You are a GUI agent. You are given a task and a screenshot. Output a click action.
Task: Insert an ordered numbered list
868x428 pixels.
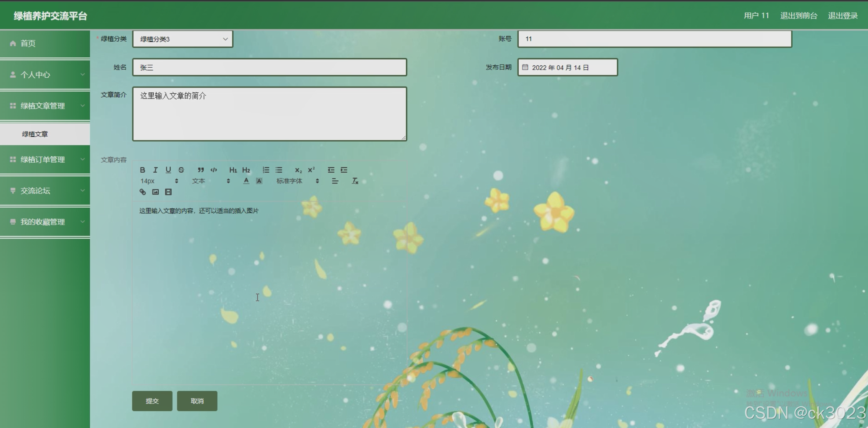pyautogui.click(x=266, y=170)
